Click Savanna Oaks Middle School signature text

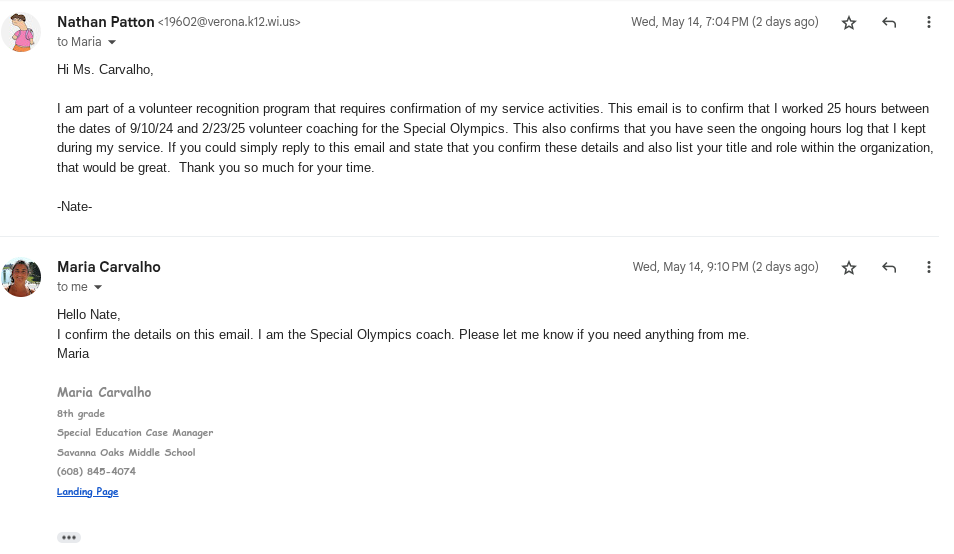[126, 452]
